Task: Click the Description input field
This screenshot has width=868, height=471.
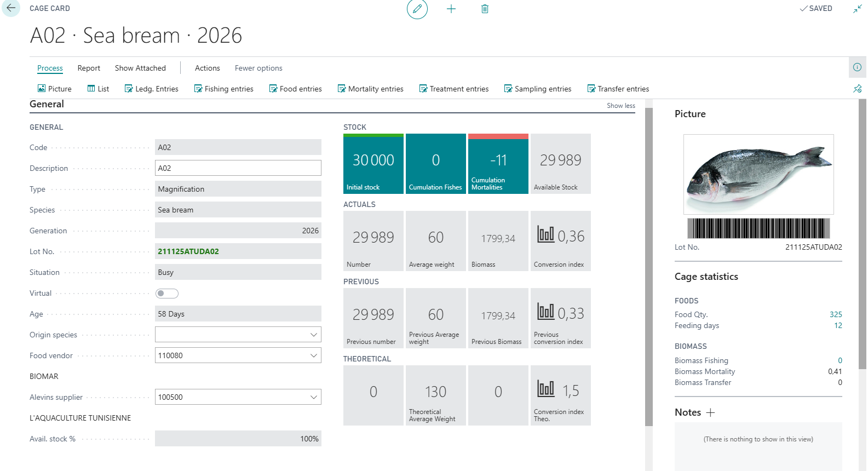Action: 238,168
